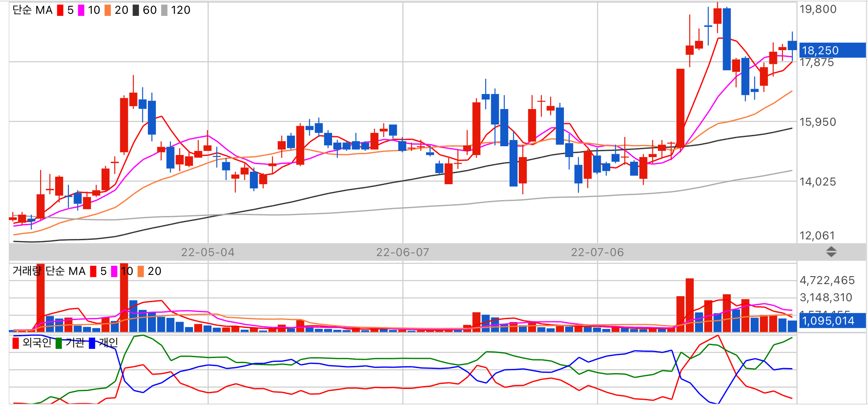Click the magenta 10-day MA color swatch
Image resolution: width=868 pixels, height=409 pixels.
81,10
